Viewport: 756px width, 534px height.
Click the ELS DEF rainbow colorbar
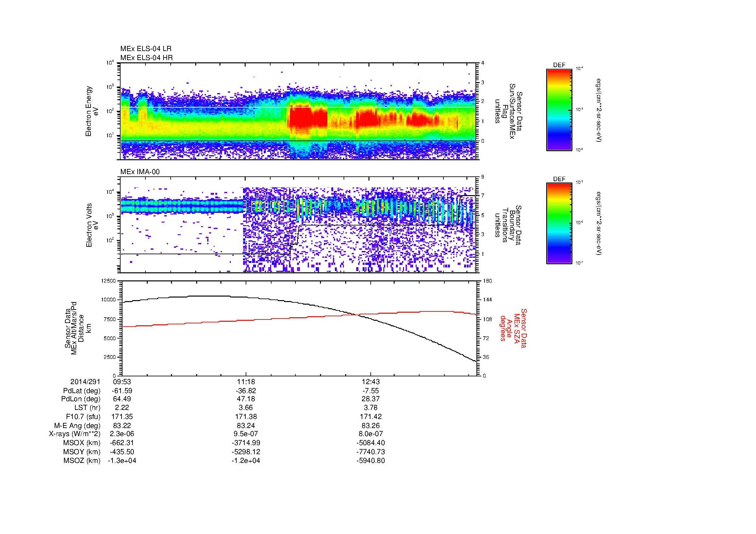point(559,110)
